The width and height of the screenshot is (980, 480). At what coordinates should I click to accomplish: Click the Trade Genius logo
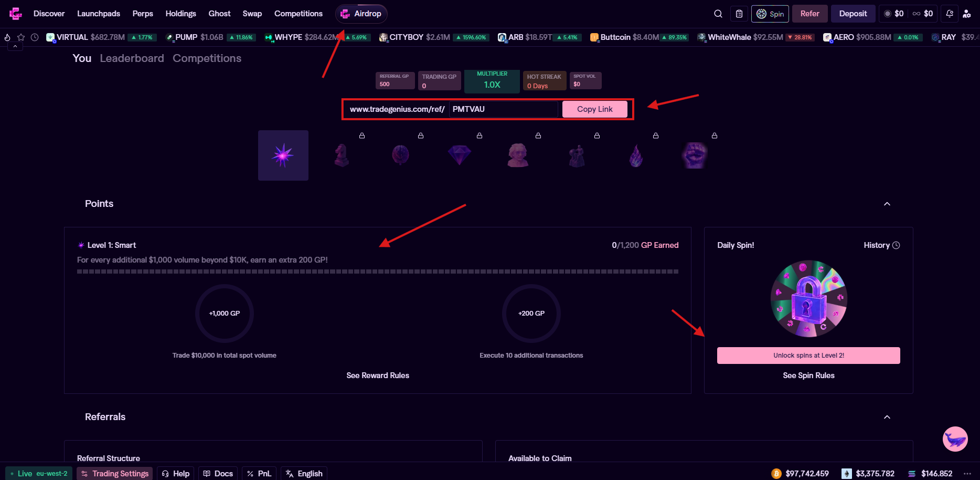pos(16,14)
